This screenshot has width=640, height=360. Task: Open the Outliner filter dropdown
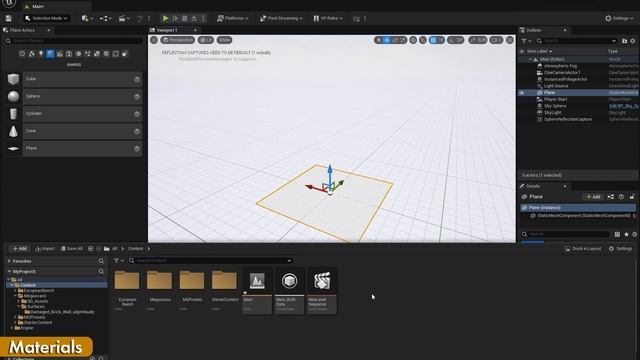[x=526, y=41]
